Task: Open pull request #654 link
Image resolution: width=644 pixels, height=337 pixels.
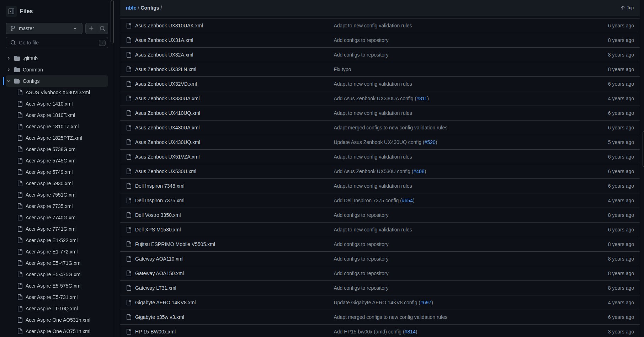Action: click(407, 200)
